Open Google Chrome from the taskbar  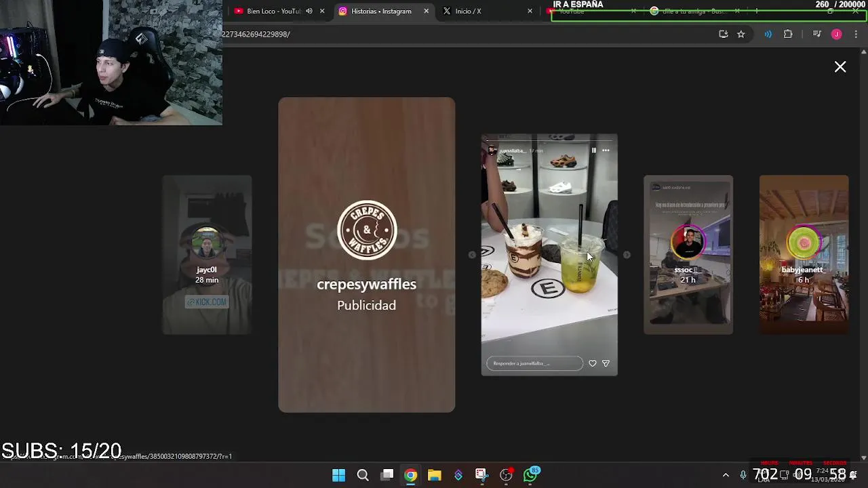tap(411, 475)
